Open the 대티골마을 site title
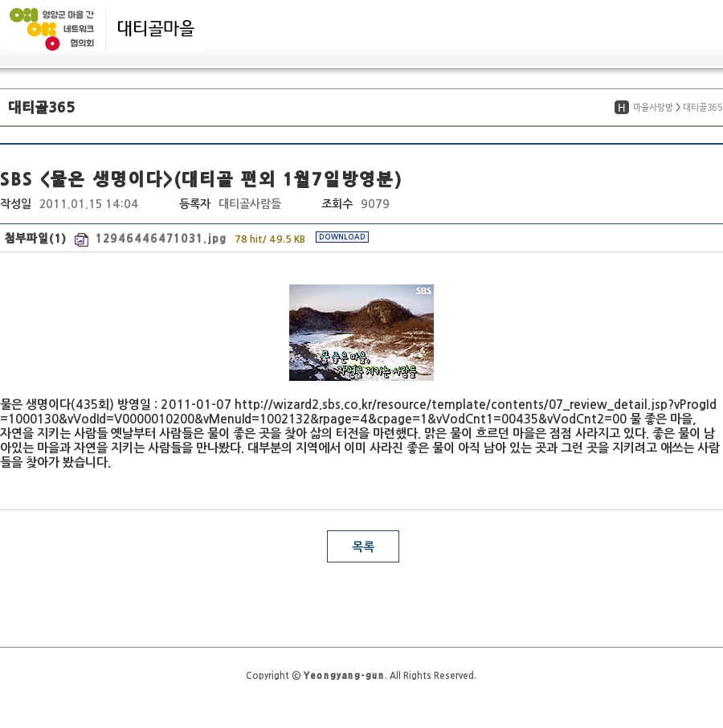Viewport: 723px width, 728px height. (156, 29)
